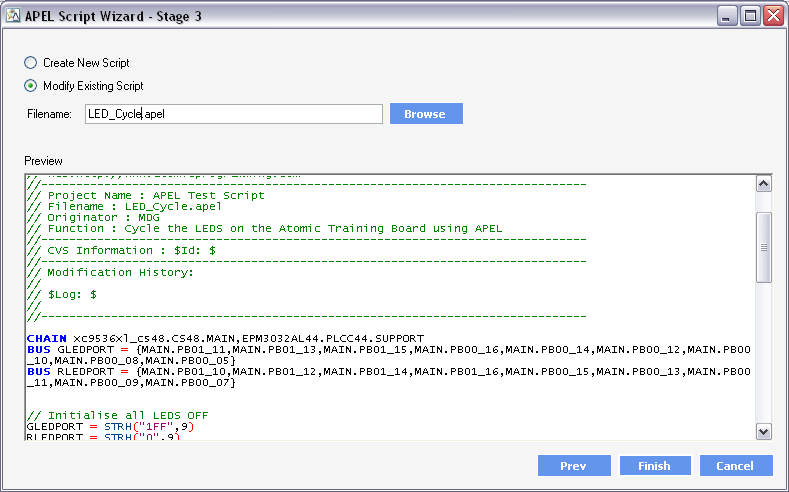Place cursor on the BUS RLEDPORT line
Image resolution: width=789 pixels, height=492 pixels.
point(300,371)
